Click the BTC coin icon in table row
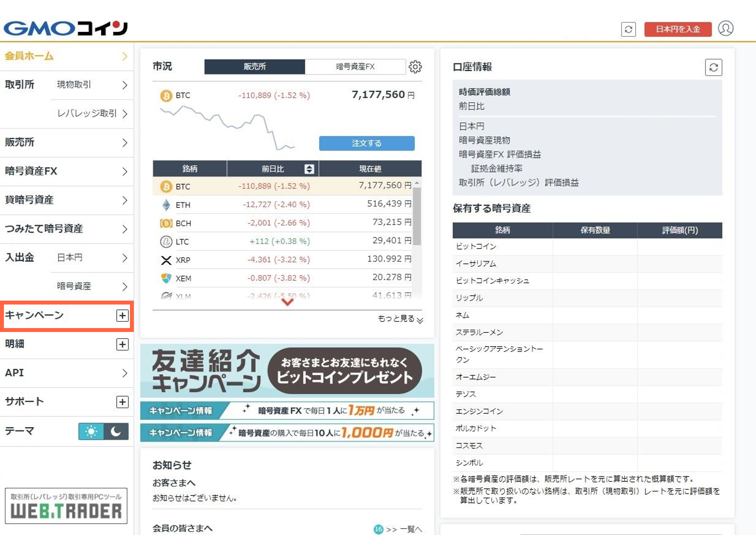This screenshot has width=756, height=535. click(x=166, y=186)
